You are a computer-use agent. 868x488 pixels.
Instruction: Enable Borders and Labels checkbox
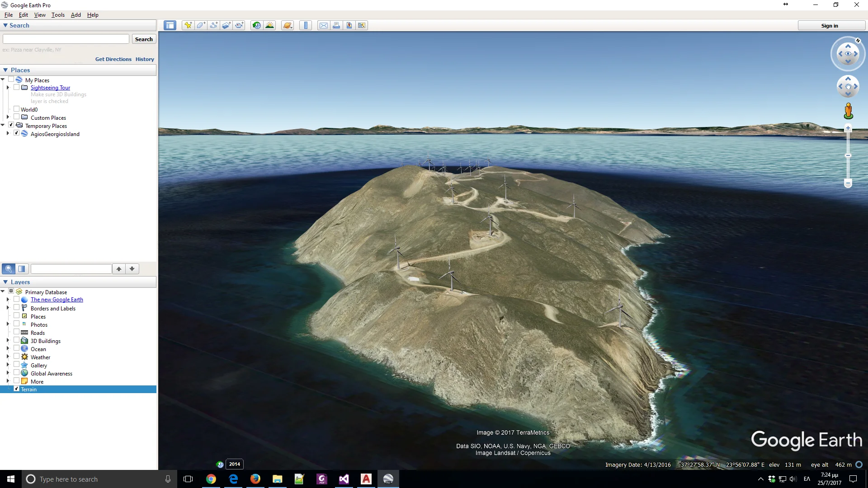(x=17, y=308)
